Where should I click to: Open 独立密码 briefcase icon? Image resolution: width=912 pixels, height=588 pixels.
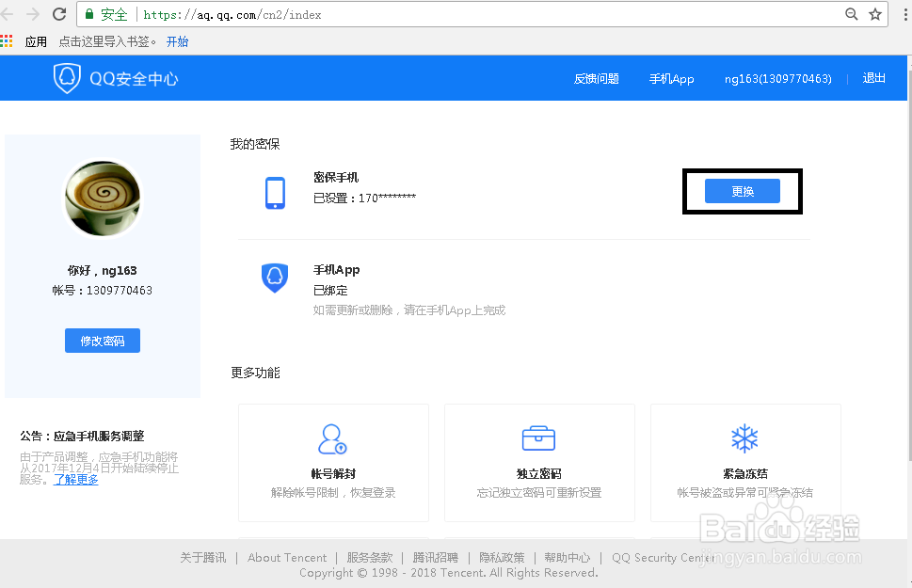click(x=538, y=438)
